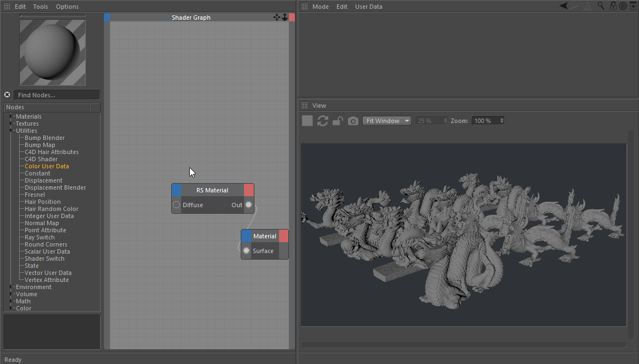Open Edit menu in Attribute Manager
Image resolution: width=639 pixels, height=364 pixels.
tap(342, 7)
